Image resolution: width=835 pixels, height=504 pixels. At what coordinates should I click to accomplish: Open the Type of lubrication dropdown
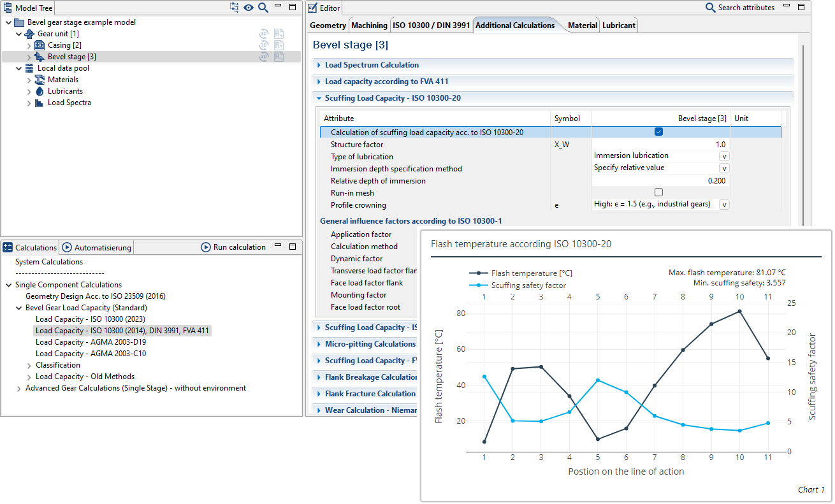click(725, 155)
